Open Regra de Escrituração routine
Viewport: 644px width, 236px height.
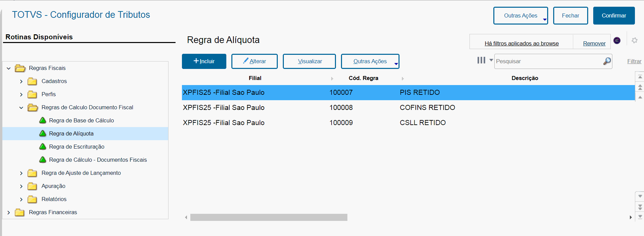pyautogui.click(x=77, y=147)
